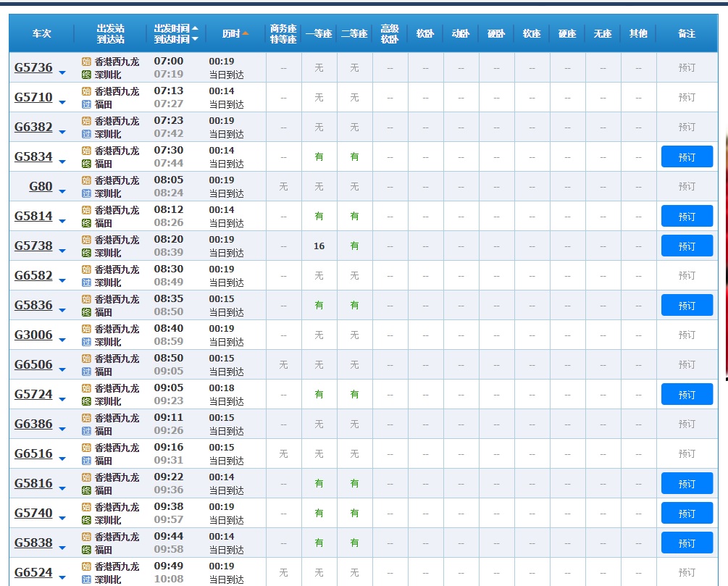Viewport: 728px width, 586px height.
Task: Click disabled 预订 text in G6524 row
Action: 687,572
